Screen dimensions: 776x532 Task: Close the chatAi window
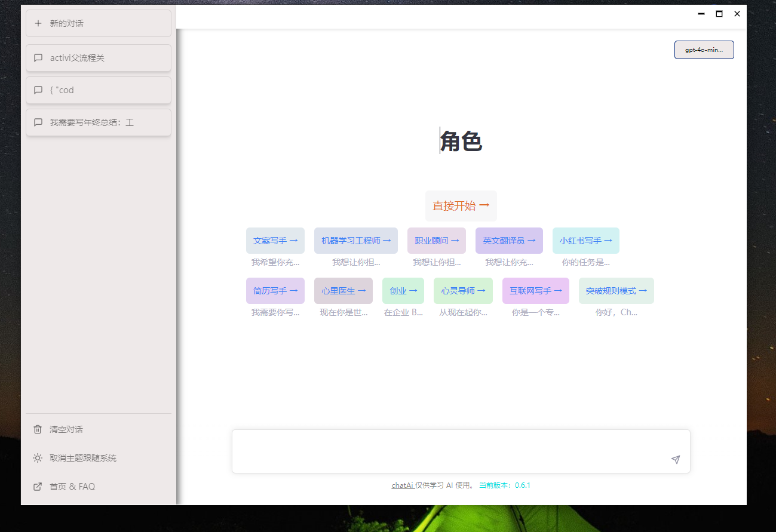737,14
